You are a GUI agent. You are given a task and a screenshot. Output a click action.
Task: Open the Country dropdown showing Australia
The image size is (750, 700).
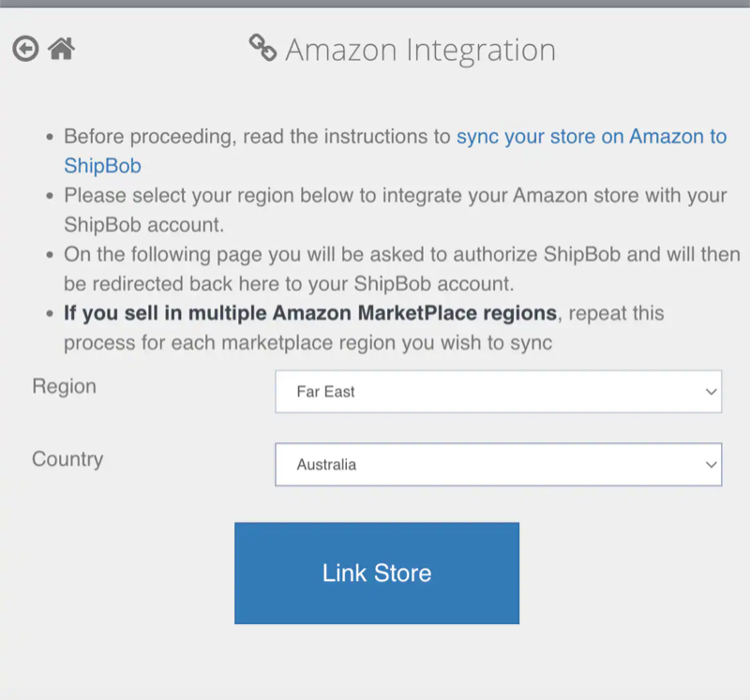point(498,464)
